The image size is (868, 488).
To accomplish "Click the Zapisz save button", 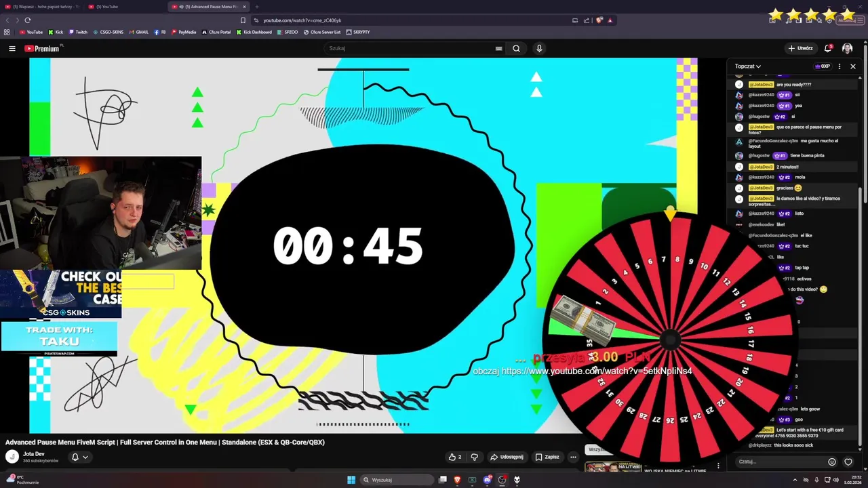I will click(547, 457).
